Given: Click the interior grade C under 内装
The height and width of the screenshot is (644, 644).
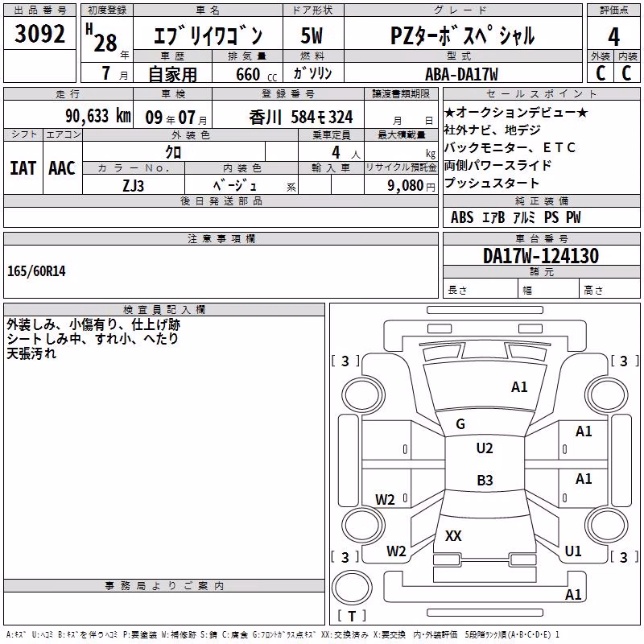Looking at the screenshot, I should click(x=626, y=73).
